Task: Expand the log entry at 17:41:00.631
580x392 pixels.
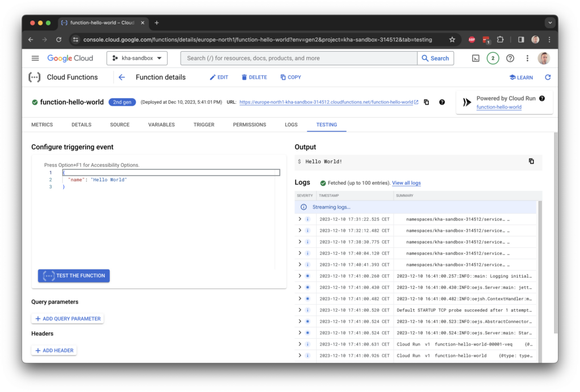Action: (x=300, y=344)
